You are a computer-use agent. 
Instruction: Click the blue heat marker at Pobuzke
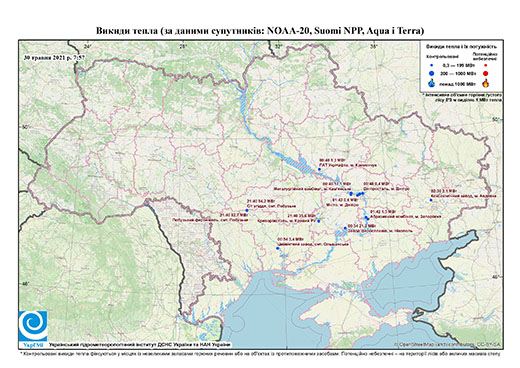[247, 210]
